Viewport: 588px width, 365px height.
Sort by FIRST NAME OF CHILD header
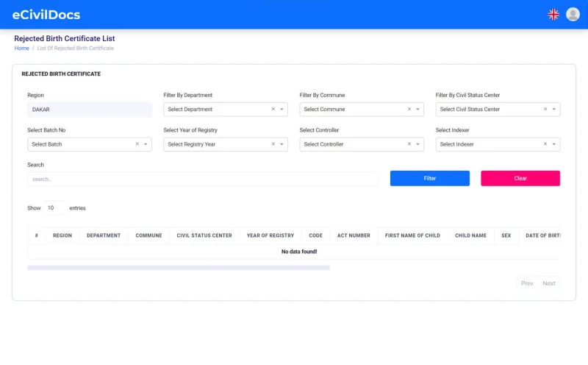pos(412,235)
